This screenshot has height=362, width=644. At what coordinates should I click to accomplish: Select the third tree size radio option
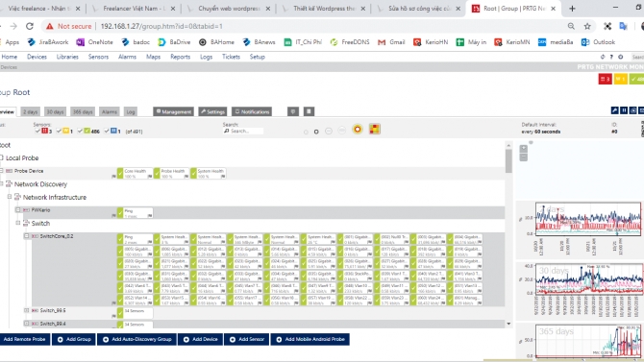tap(329, 131)
